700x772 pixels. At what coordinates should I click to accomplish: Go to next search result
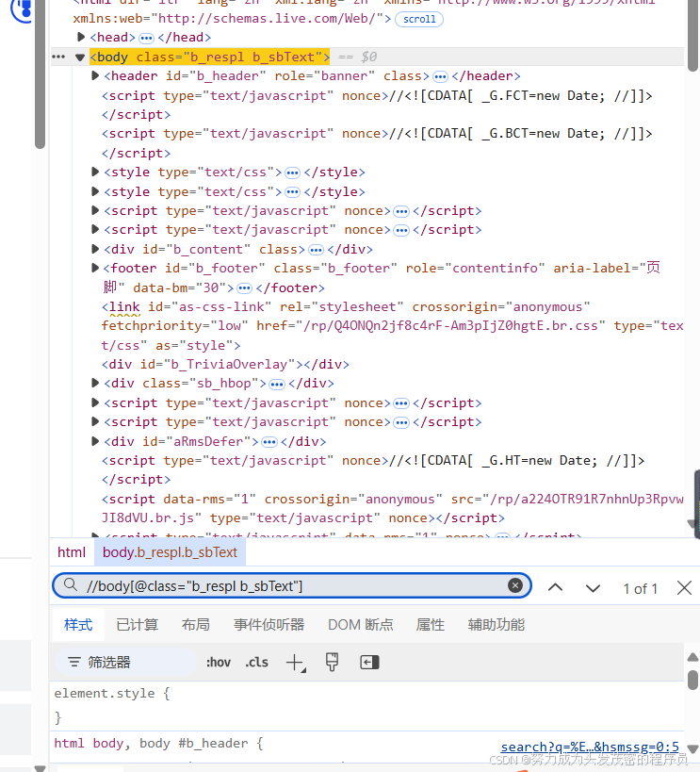pyautogui.click(x=593, y=588)
